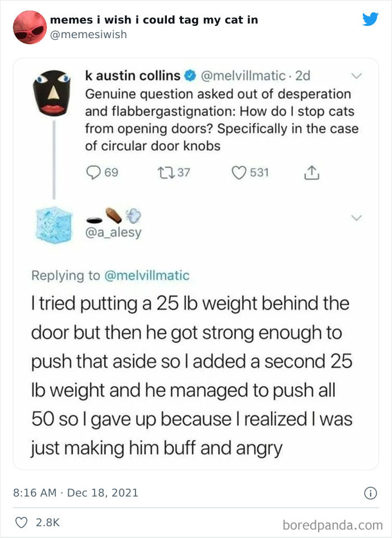
Task: Click the blue ice cube avatar
Action: coord(54,224)
